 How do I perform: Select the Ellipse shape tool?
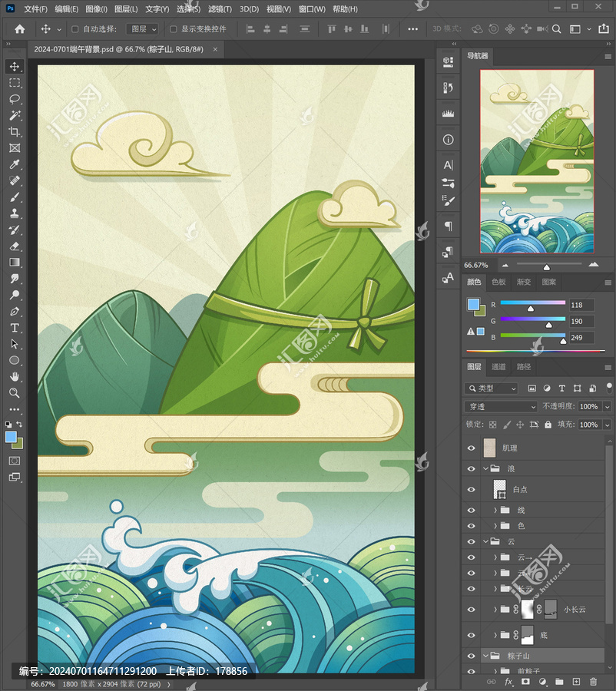[x=15, y=361]
